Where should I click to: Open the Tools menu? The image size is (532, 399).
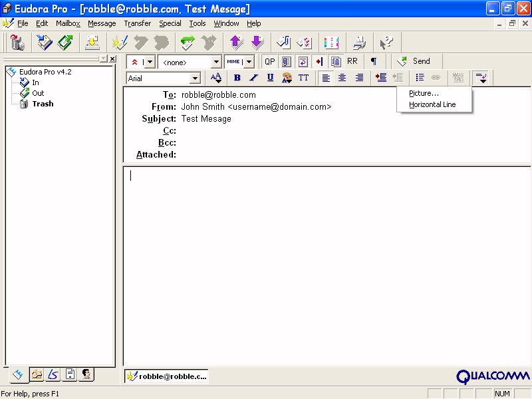(198, 23)
